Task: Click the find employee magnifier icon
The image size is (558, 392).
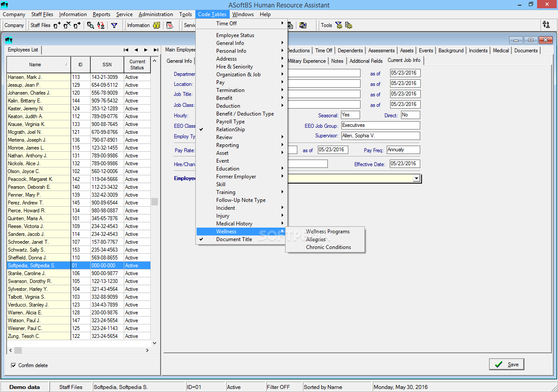Action: tap(90, 25)
